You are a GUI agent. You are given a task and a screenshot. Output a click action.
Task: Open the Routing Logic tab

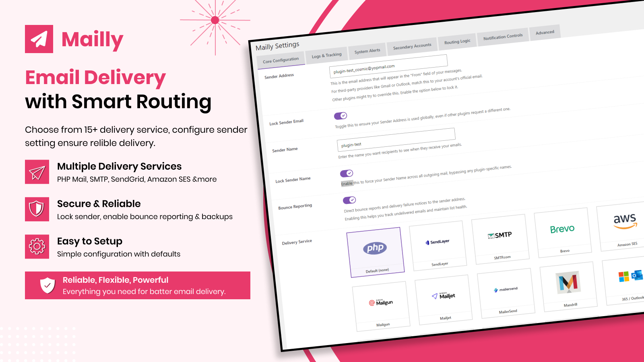[457, 42]
